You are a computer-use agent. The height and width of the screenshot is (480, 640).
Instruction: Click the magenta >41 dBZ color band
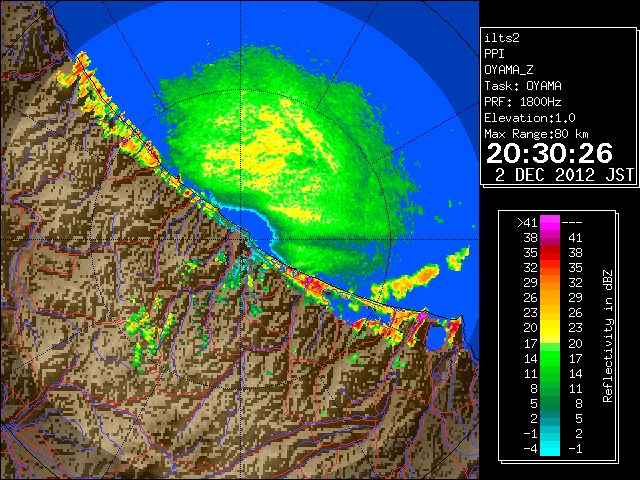(550, 222)
